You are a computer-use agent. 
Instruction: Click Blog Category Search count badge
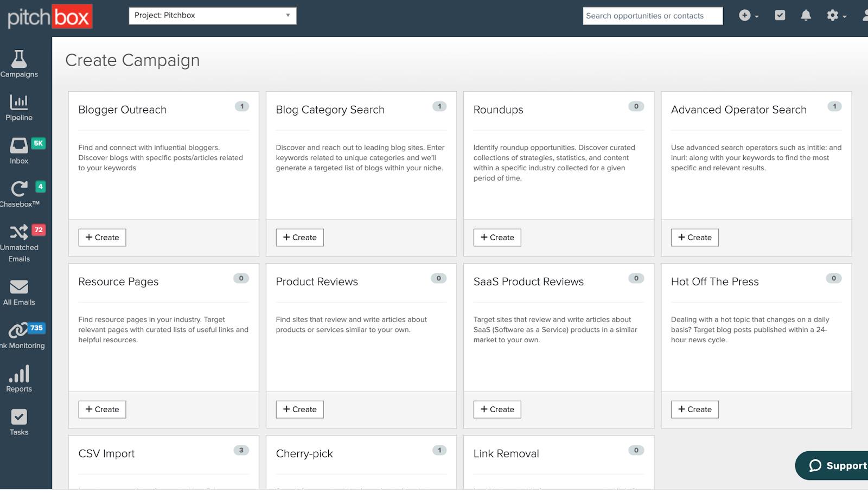tap(439, 106)
